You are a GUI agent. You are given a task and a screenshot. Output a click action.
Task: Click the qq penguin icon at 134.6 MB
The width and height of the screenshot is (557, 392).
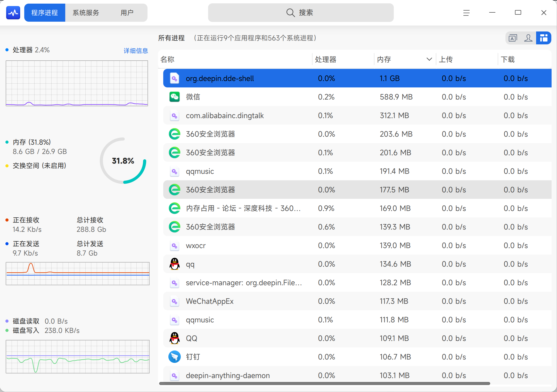click(x=175, y=264)
